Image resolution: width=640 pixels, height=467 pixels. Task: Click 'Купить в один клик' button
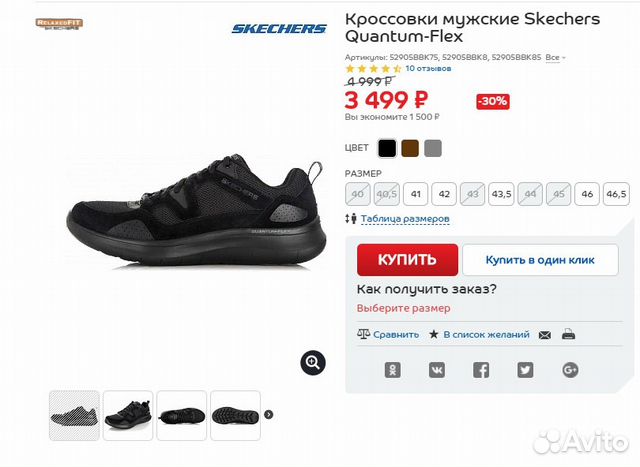[540, 260]
